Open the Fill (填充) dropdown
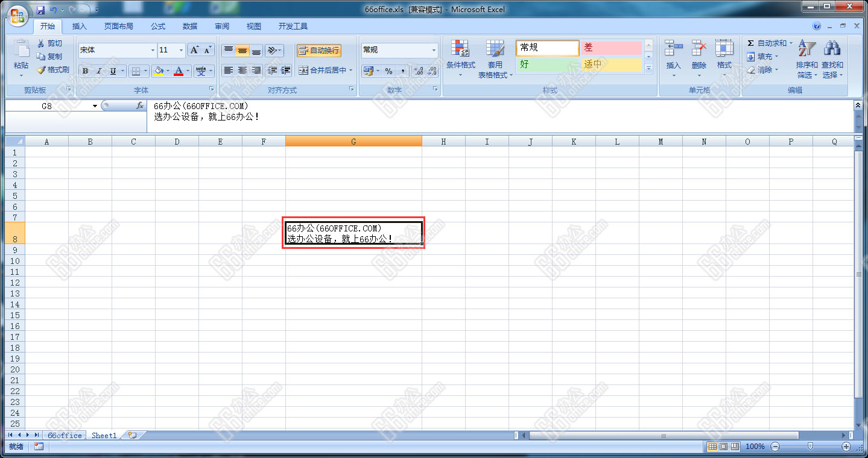868x458 pixels. coord(763,57)
